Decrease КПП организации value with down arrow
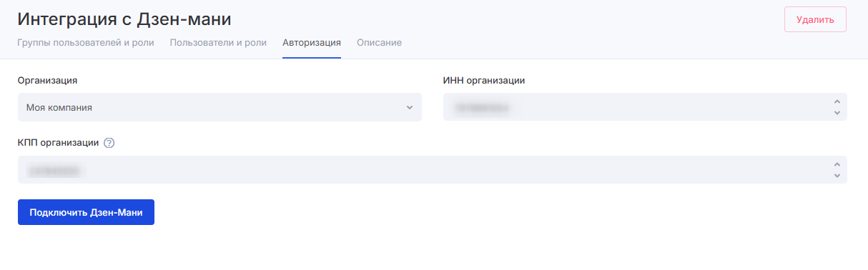The height and width of the screenshot is (270, 868). pos(837,175)
